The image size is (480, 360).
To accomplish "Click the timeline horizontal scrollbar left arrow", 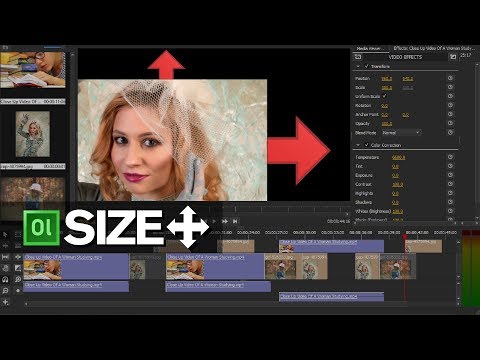I will [x=26, y=304].
